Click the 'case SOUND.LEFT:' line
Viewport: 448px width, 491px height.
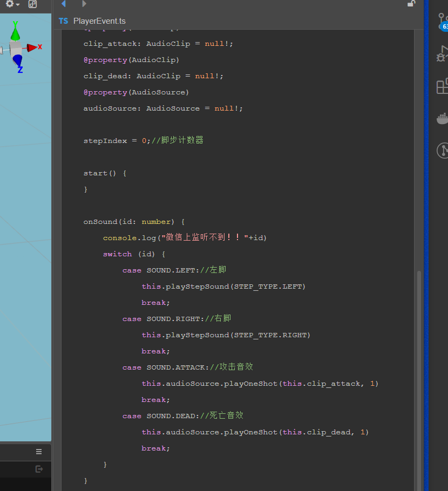click(161, 270)
